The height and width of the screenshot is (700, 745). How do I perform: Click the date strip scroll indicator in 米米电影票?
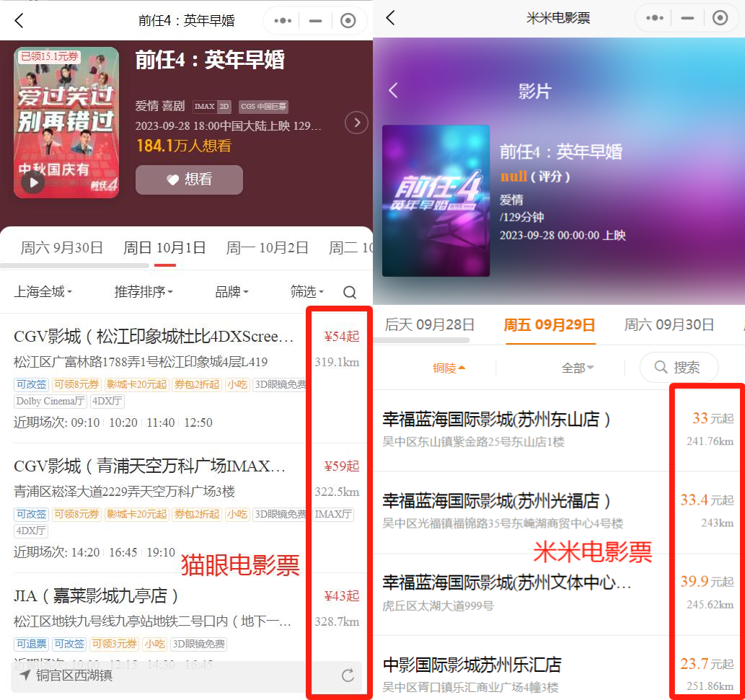[x=422, y=340]
